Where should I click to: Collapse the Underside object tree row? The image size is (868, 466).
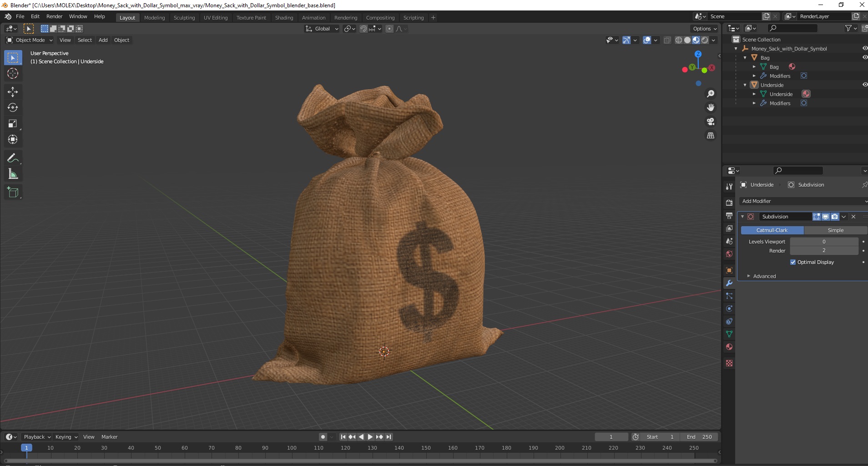click(745, 85)
